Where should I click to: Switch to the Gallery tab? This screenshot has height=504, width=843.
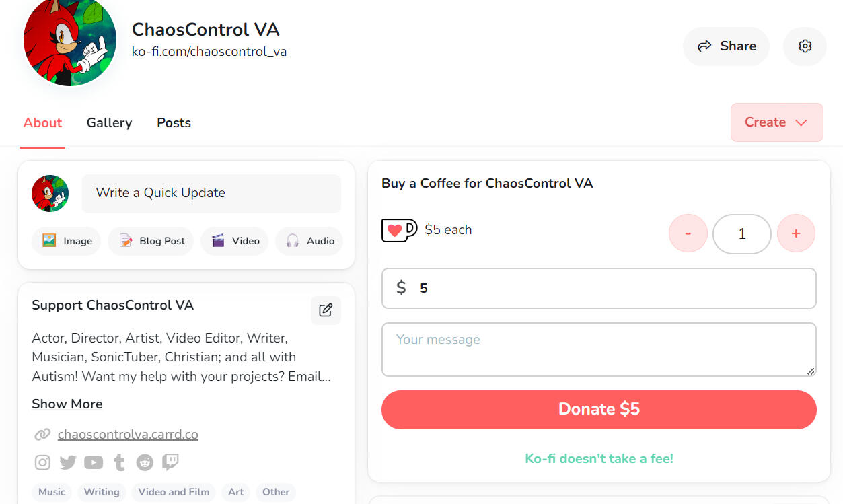pyautogui.click(x=109, y=122)
